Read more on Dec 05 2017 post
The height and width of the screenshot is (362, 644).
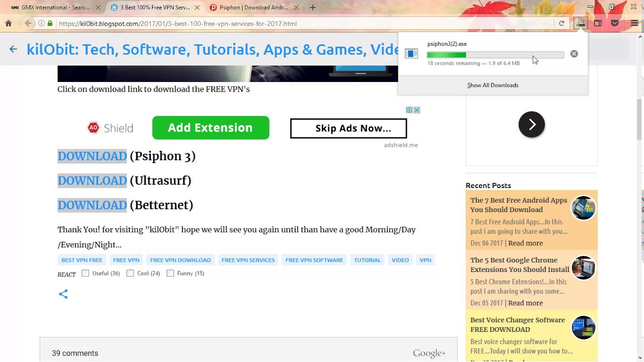(525, 303)
